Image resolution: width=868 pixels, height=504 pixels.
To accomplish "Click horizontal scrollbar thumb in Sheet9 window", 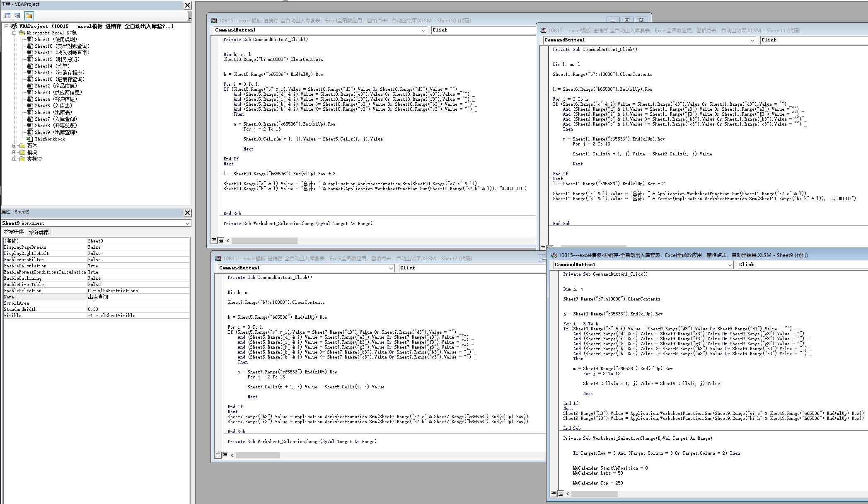I will [x=595, y=494].
